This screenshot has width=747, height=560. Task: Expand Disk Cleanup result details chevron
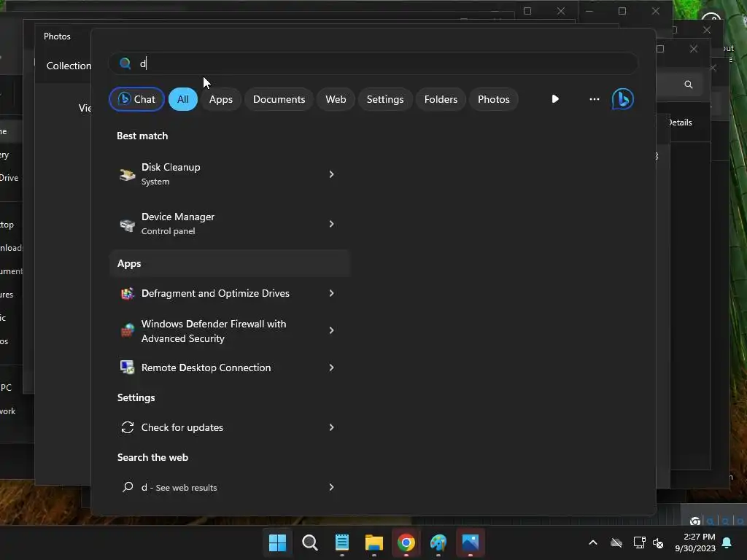[x=332, y=174]
